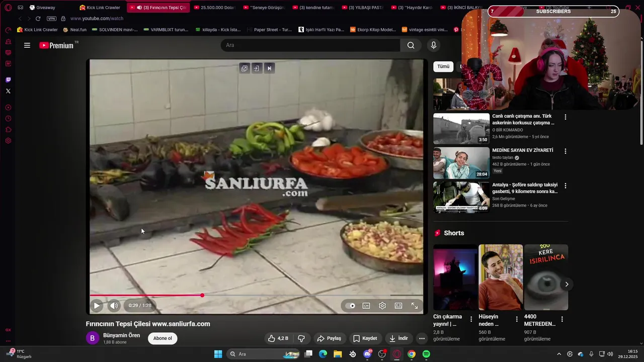This screenshot has height=362, width=644.
Task: Open Neal.fun bookmark
Action: [74, 30]
